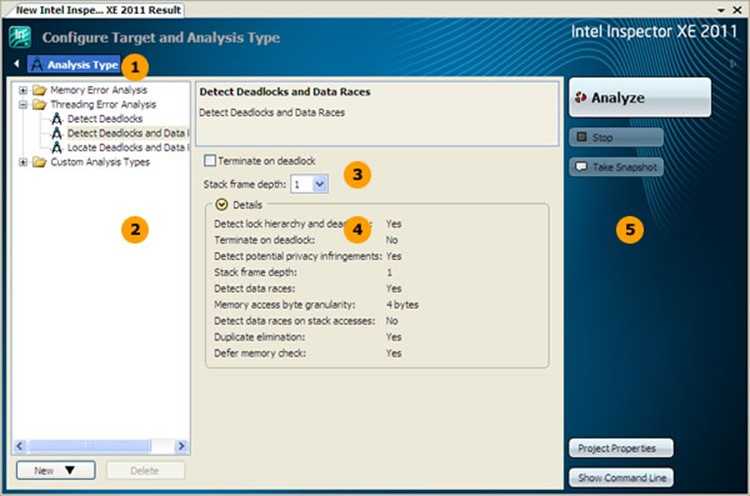Click the tree scrollbar left arrow

[20, 446]
